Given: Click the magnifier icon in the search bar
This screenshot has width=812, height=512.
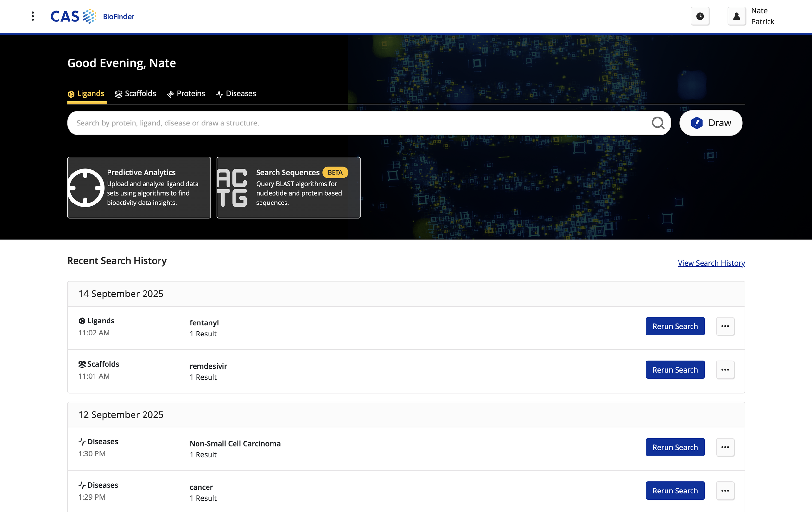Looking at the screenshot, I should coord(658,123).
